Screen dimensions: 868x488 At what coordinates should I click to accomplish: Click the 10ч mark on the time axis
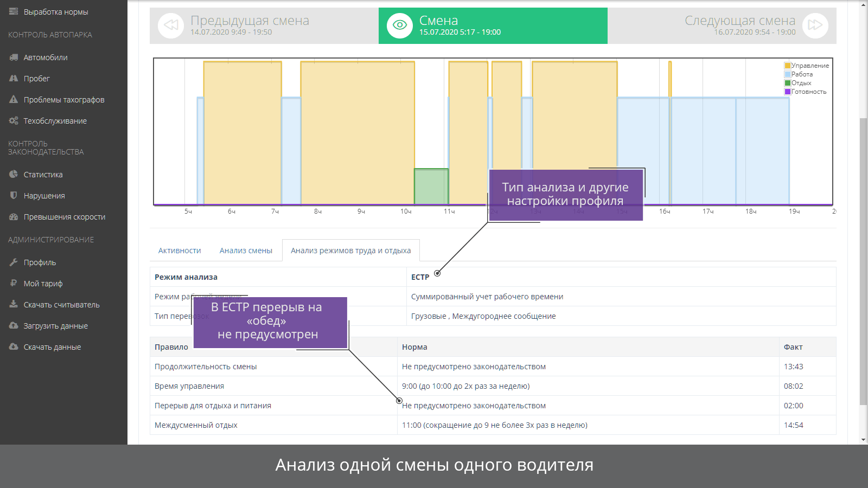[406, 211]
